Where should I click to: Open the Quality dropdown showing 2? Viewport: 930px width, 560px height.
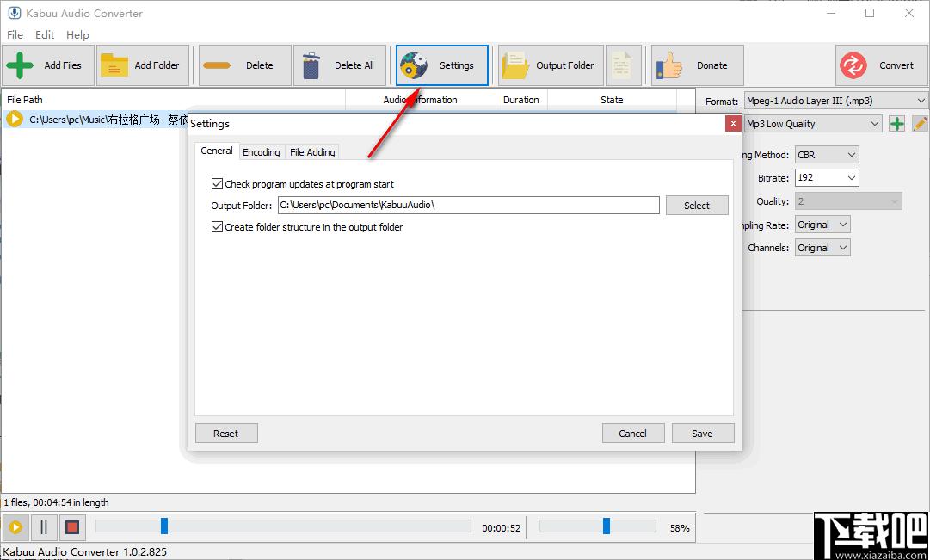tap(848, 201)
